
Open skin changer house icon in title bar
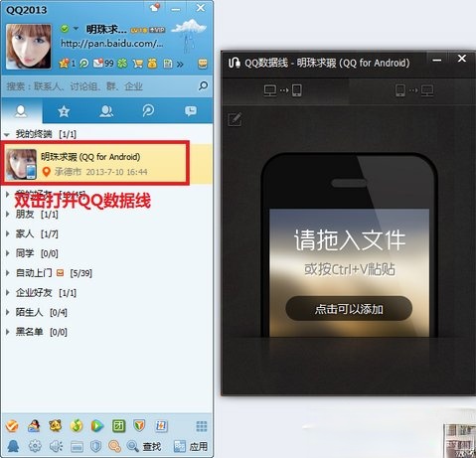tap(155, 7)
